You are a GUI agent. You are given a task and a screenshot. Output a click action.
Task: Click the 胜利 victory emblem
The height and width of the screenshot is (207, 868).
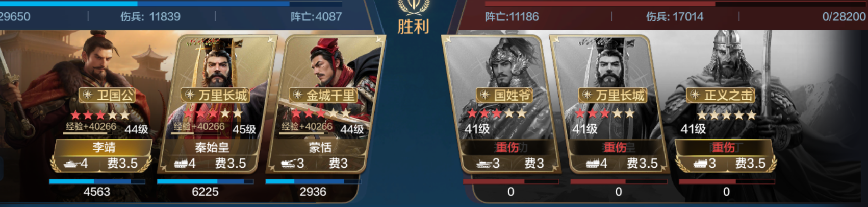coord(413,18)
